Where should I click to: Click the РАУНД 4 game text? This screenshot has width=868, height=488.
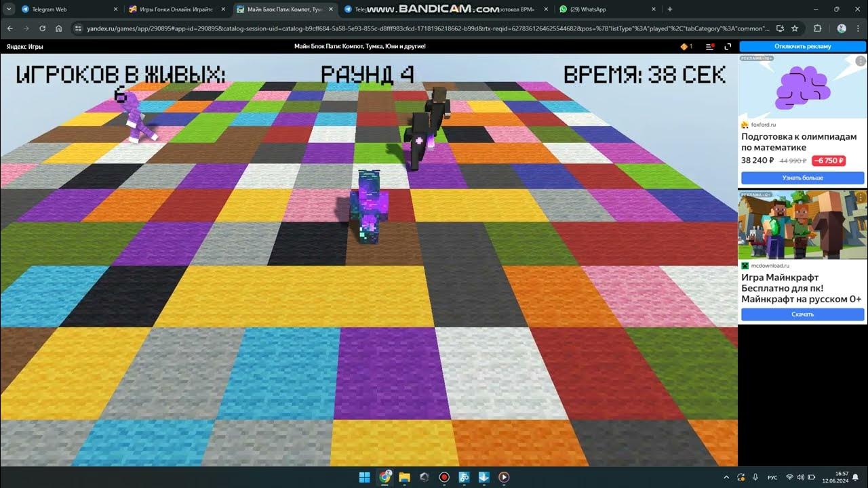click(367, 75)
